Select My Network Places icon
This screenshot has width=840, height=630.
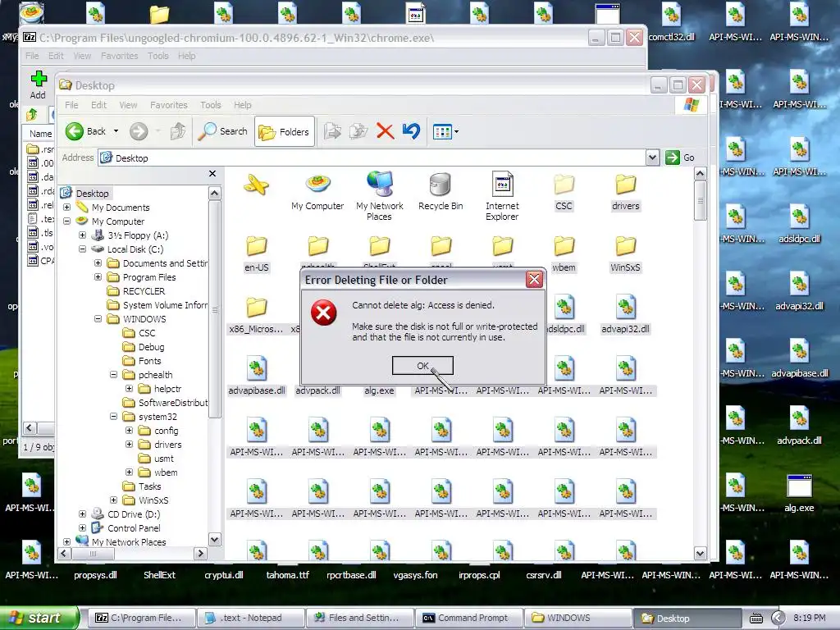point(379,196)
